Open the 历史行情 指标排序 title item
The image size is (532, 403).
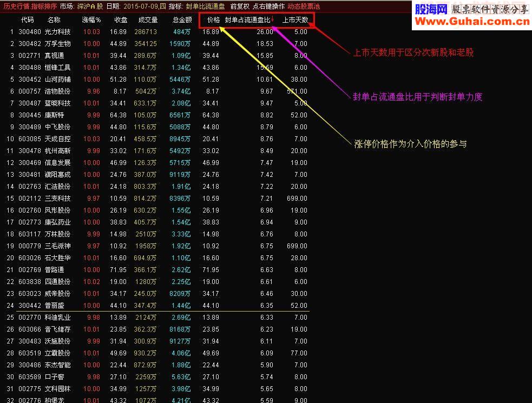pyautogui.click(x=30, y=6)
